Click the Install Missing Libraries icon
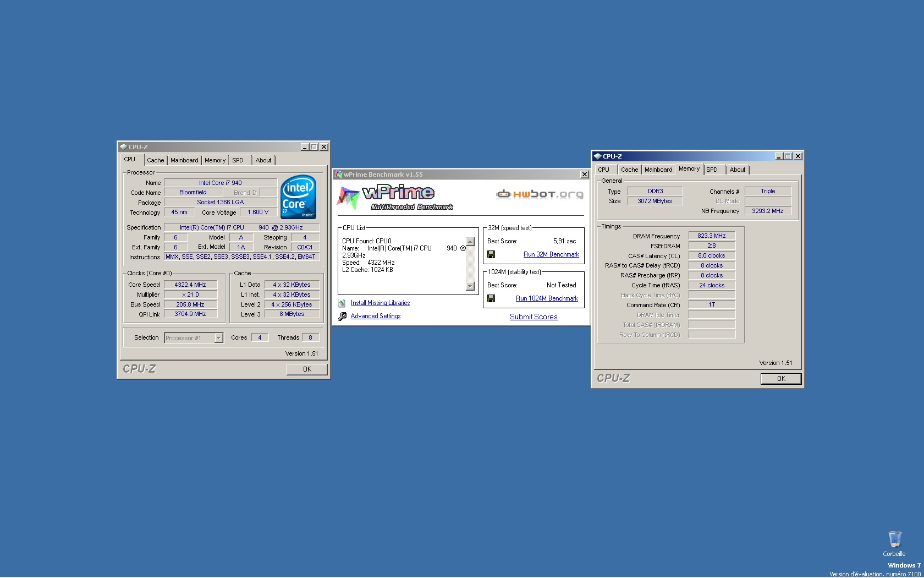 (x=342, y=303)
